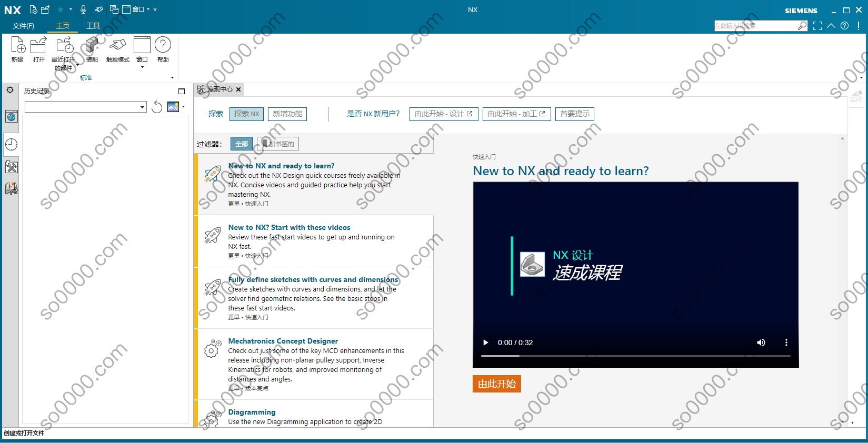Select the 新增功能 toggle button
The height and width of the screenshot is (443, 868).
point(287,114)
